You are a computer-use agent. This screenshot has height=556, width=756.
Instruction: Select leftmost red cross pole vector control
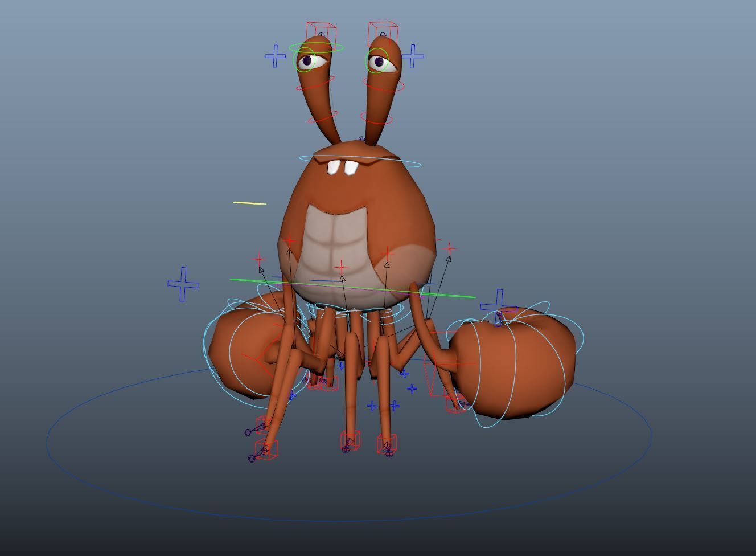pyautogui.click(x=259, y=260)
